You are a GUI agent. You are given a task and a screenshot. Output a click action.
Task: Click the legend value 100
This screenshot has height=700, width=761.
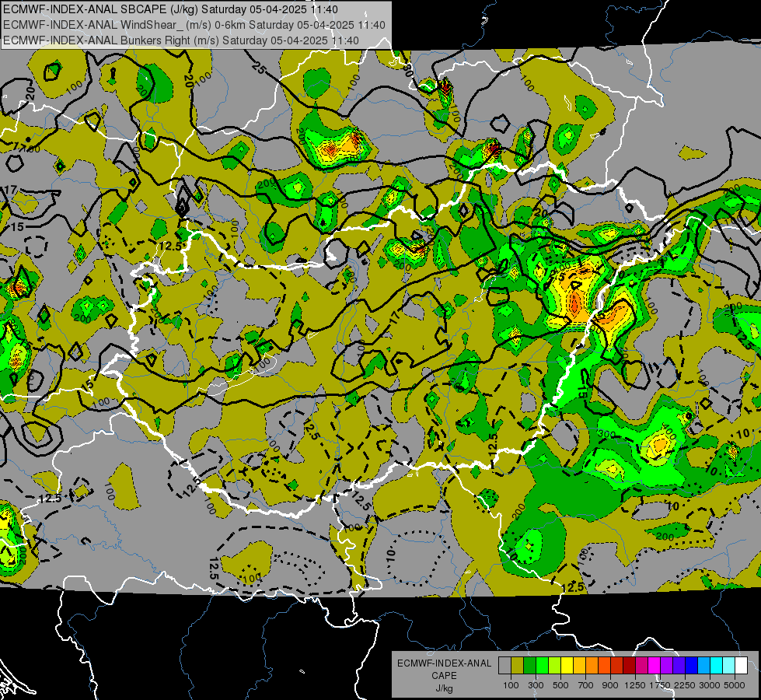click(511, 685)
